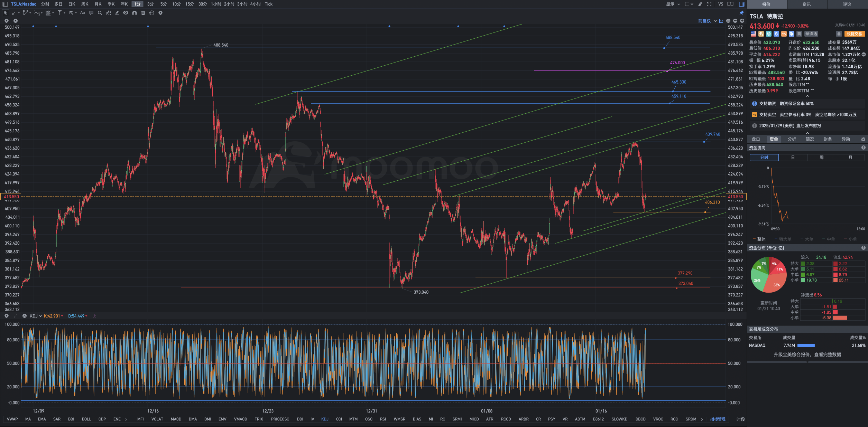
Task: Select 月 capital flow period
Action: 850,158
